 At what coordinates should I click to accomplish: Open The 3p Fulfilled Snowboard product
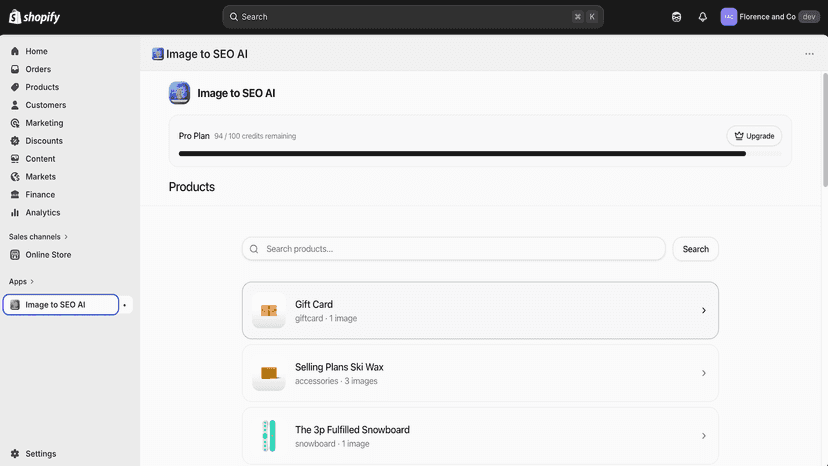point(480,436)
